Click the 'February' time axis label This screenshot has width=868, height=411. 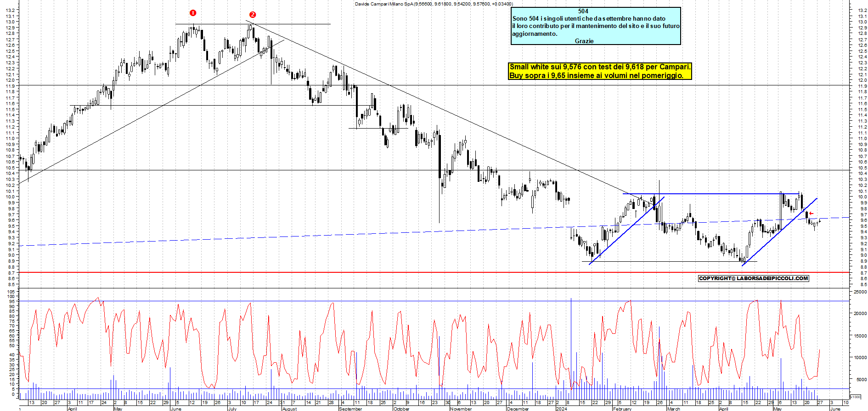pyautogui.click(x=622, y=409)
